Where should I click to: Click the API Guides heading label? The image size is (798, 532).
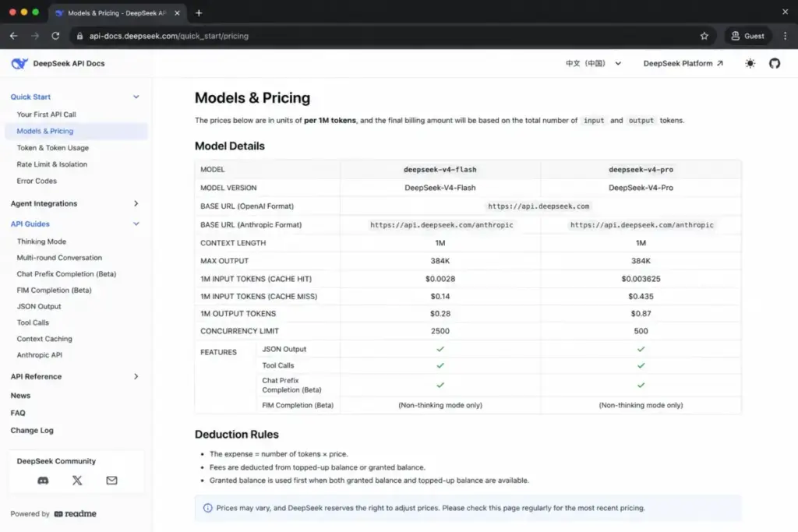[30, 224]
